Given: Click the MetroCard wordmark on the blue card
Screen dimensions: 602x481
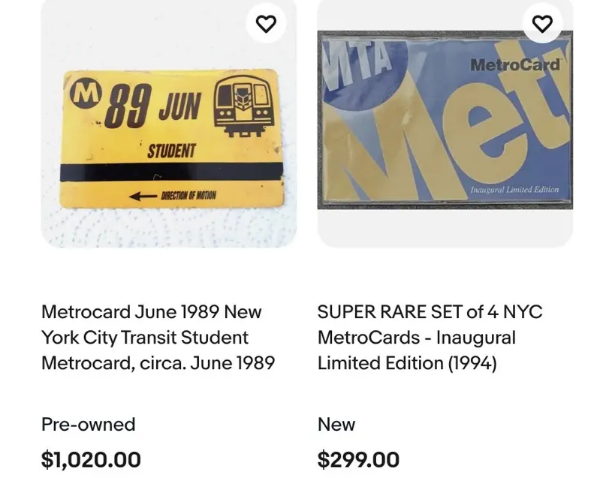Looking at the screenshot, I should pyautogui.click(x=514, y=65).
